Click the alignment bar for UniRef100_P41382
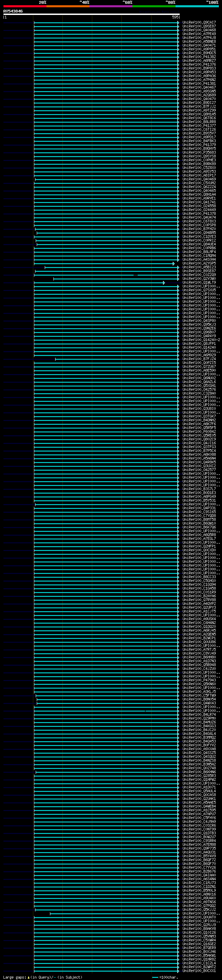 click(106, 57)
